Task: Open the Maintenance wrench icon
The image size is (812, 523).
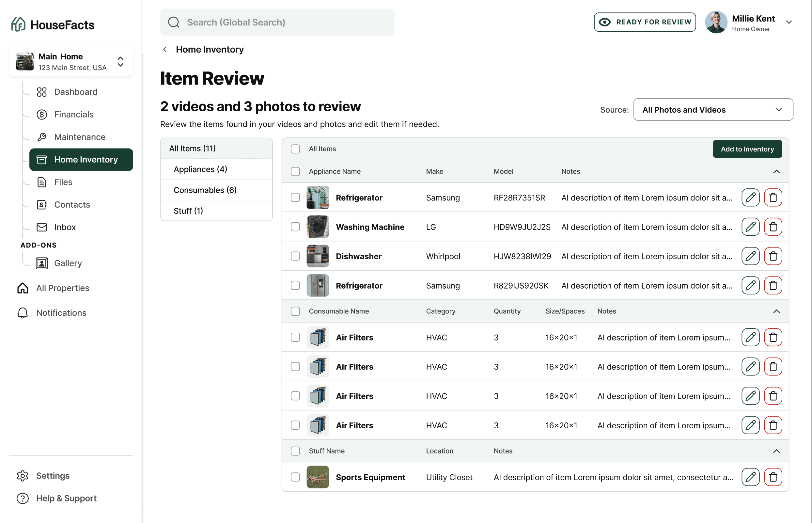Action: [x=41, y=137]
